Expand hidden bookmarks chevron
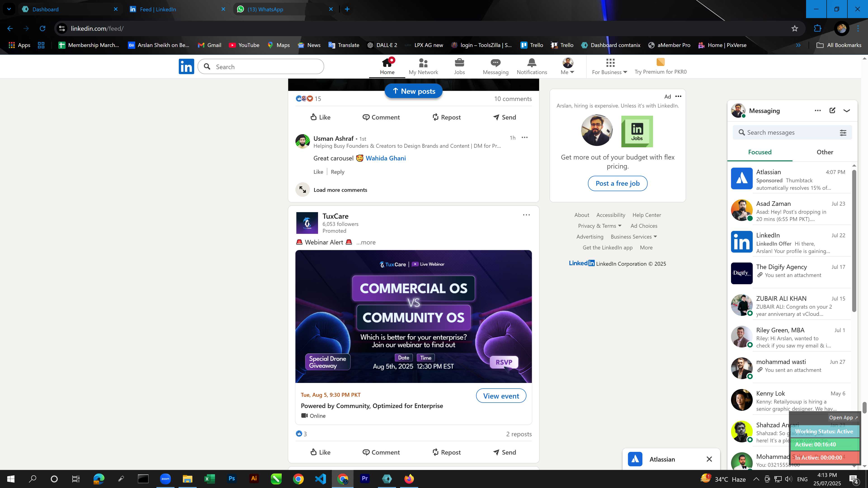Screen dimensions: 868x488 click(x=798, y=45)
